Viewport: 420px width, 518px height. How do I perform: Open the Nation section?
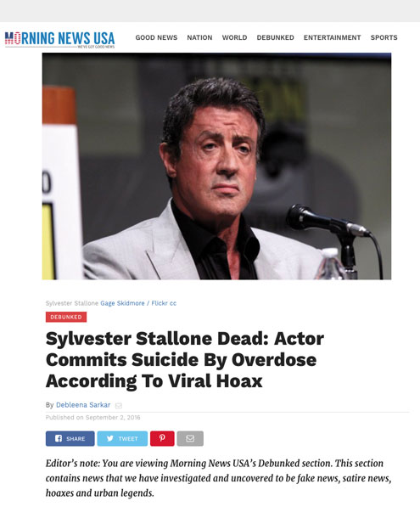(x=199, y=37)
